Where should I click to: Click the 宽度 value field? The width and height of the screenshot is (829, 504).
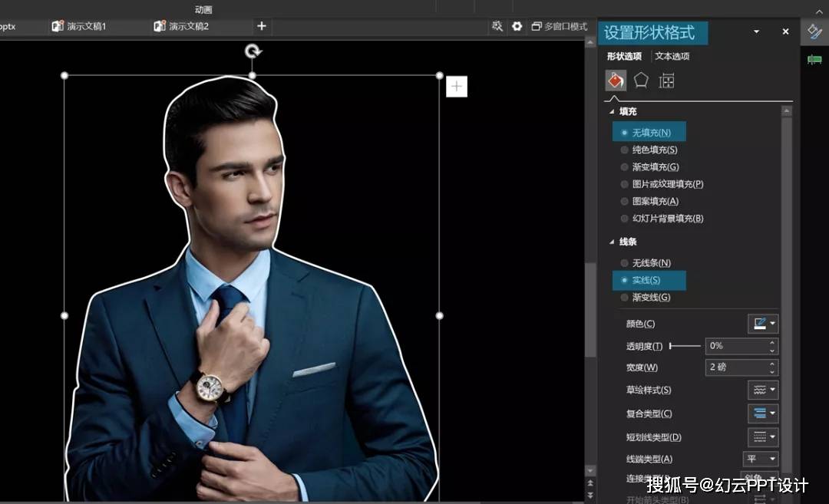pyautogui.click(x=741, y=367)
